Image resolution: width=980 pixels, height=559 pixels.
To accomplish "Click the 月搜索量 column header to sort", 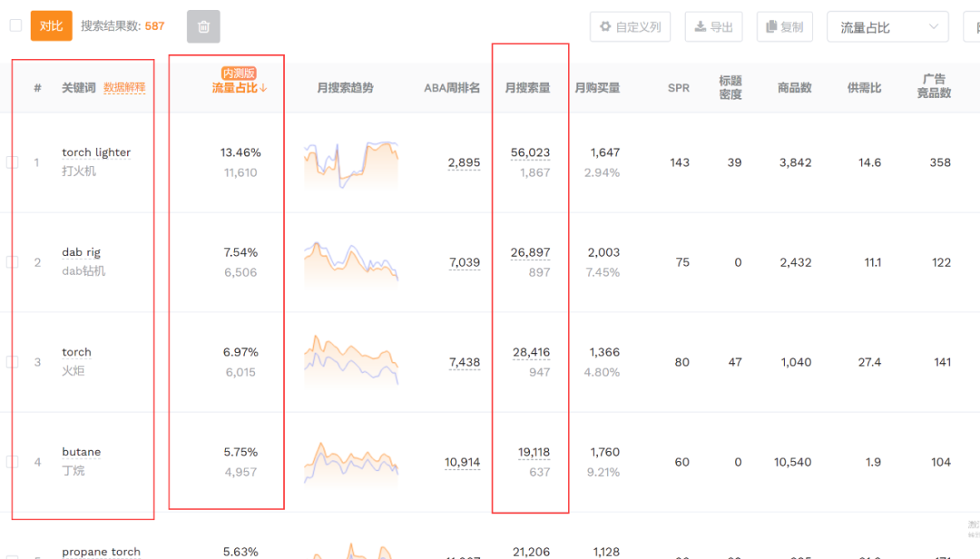I will point(530,87).
